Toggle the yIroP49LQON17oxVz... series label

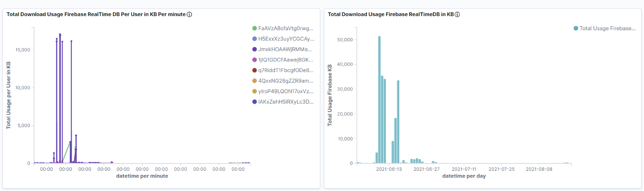(x=286, y=91)
